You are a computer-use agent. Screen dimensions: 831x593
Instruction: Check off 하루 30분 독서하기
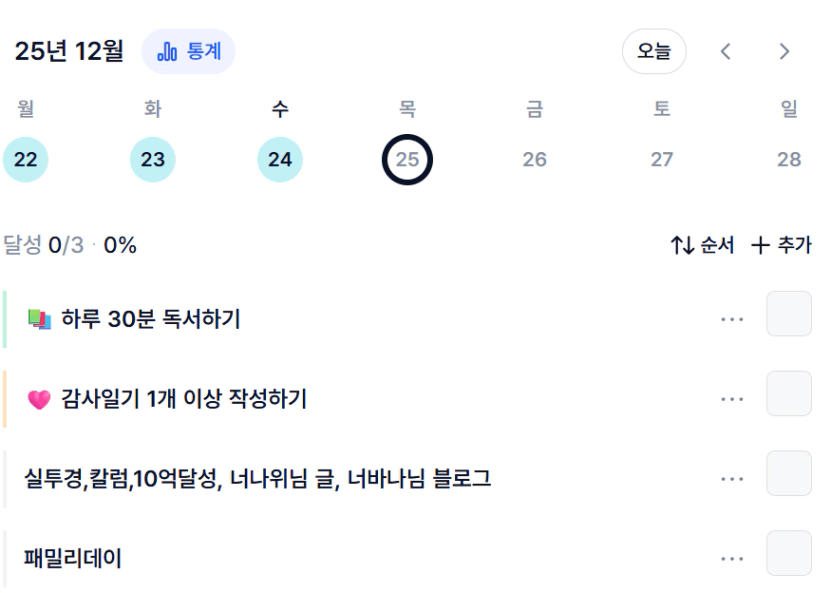coord(788,314)
